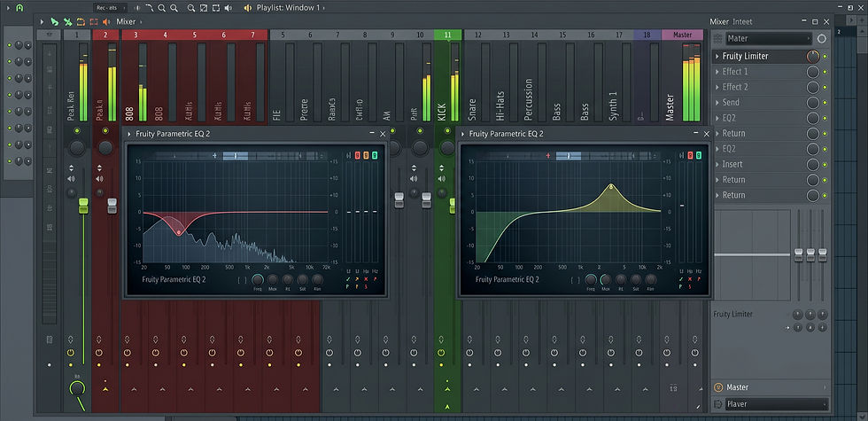
Task: Click the speaker icon on mixer track 1
Action: pyautogui.click(x=71, y=179)
